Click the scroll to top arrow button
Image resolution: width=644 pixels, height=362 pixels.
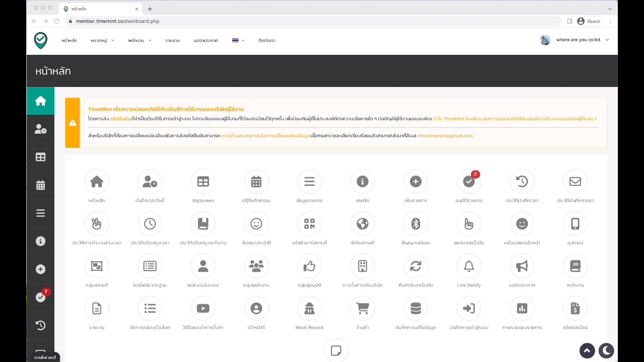click(587, 350)
